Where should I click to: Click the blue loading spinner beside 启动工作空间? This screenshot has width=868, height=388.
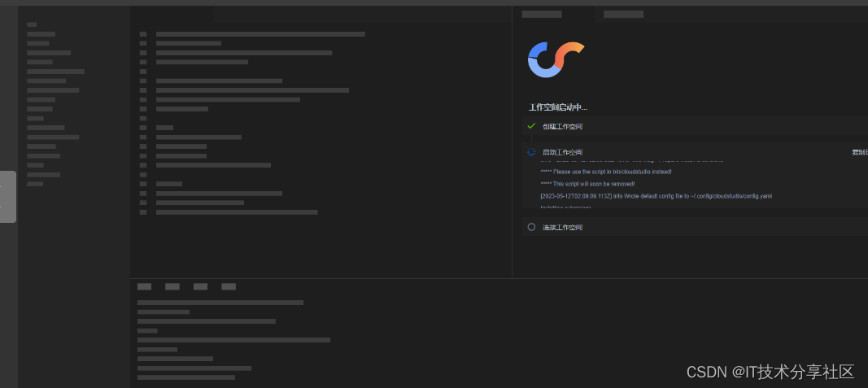[531, 152]
